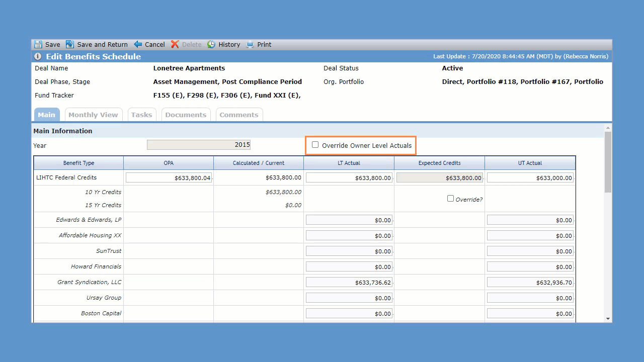Enable Override Owner Level Actuals checkbox
The image size is (644, 362).
315,145
